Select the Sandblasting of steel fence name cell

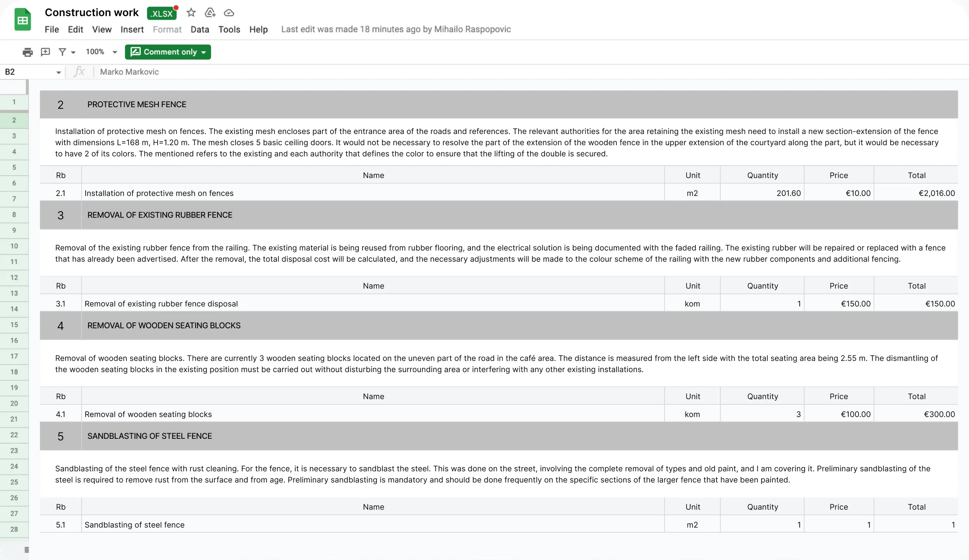(373, 525)
